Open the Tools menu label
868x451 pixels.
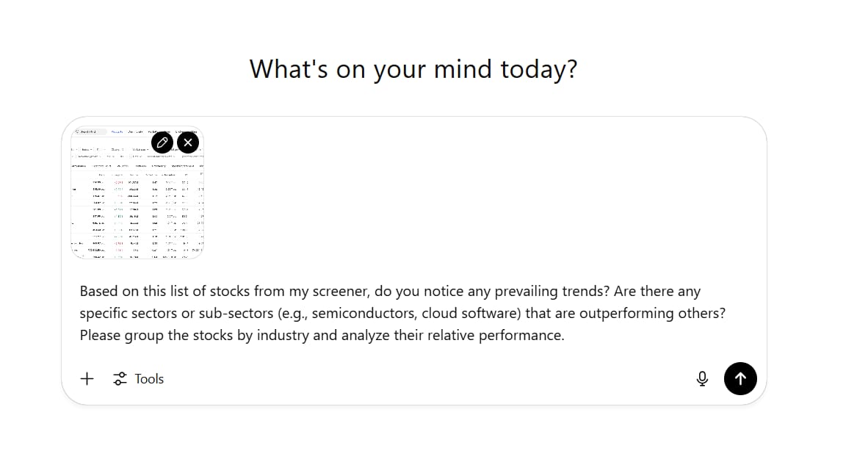[x=149, y=379]
